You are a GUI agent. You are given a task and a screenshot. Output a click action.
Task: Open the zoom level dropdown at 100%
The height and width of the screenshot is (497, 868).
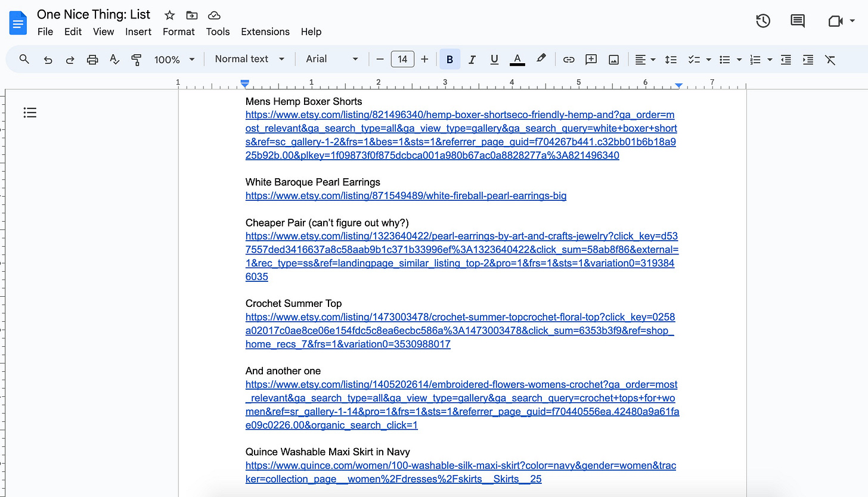tap(174, 59)
